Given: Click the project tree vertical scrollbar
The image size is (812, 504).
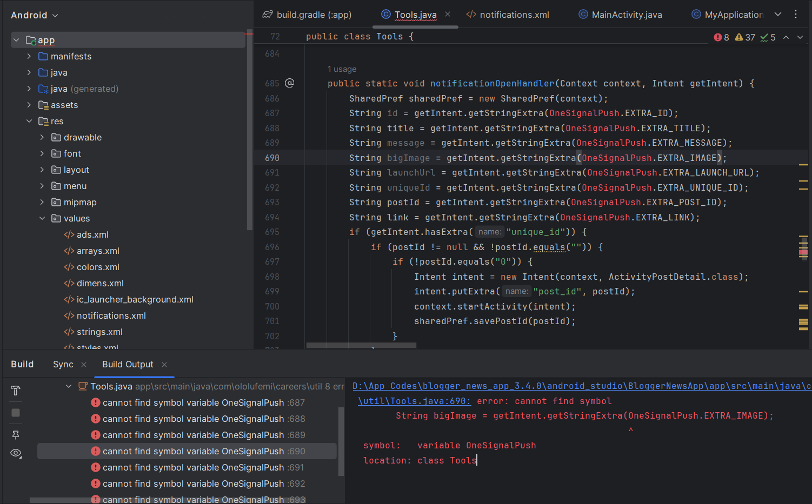Looking at the screenshot, I should (x=249, y=130).
